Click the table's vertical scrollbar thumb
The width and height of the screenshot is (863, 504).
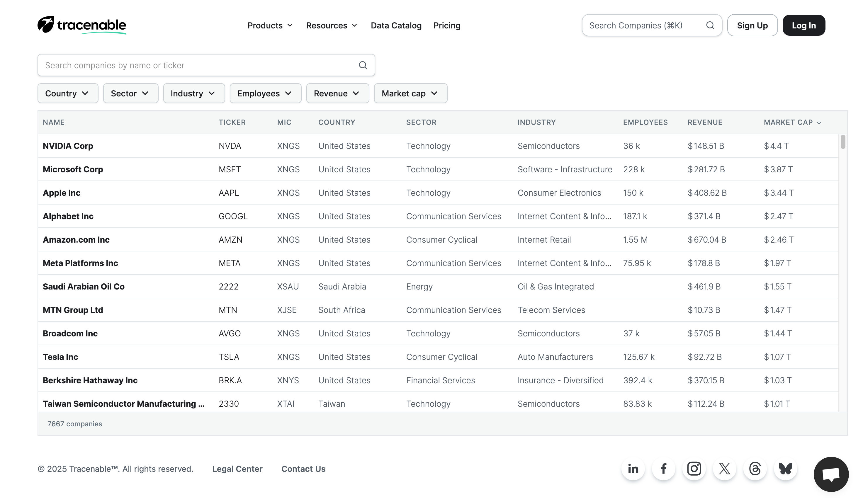843,142
